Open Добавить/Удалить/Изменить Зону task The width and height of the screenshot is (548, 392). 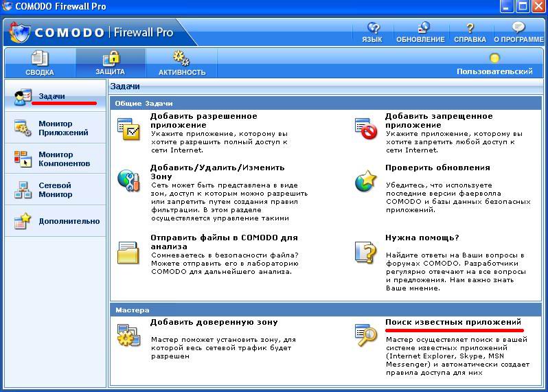[218, 172]
